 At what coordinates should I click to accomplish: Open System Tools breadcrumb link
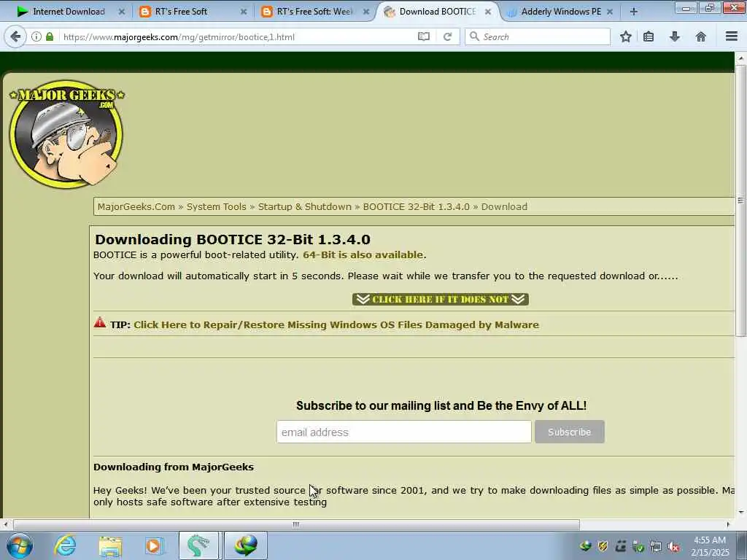pos(216,206)
